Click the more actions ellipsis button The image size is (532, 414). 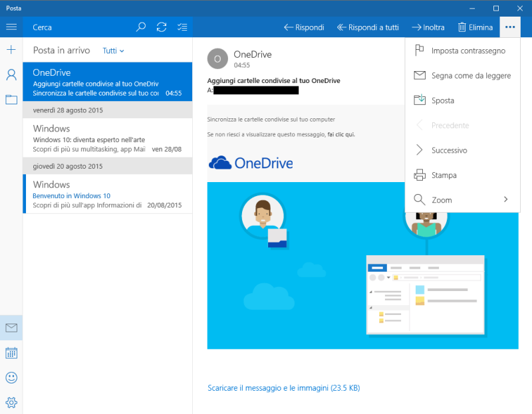coord(510,27)
